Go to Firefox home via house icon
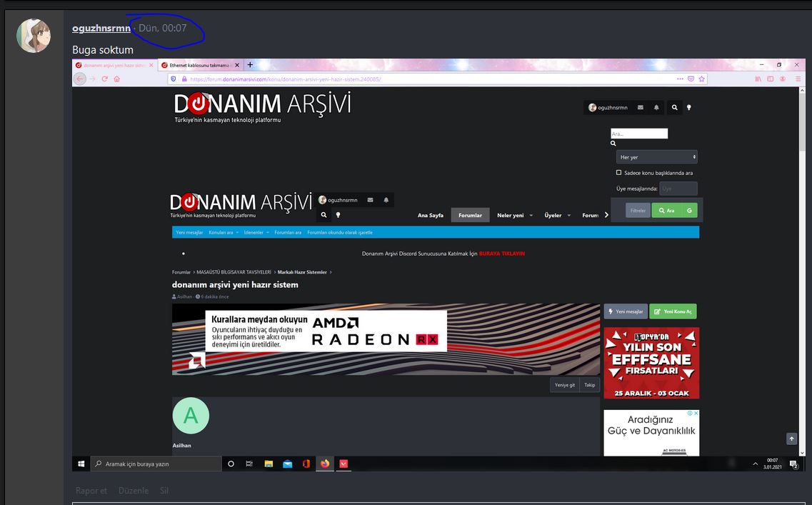The width and height of the screenshot is (812, 505). point(117,79)
